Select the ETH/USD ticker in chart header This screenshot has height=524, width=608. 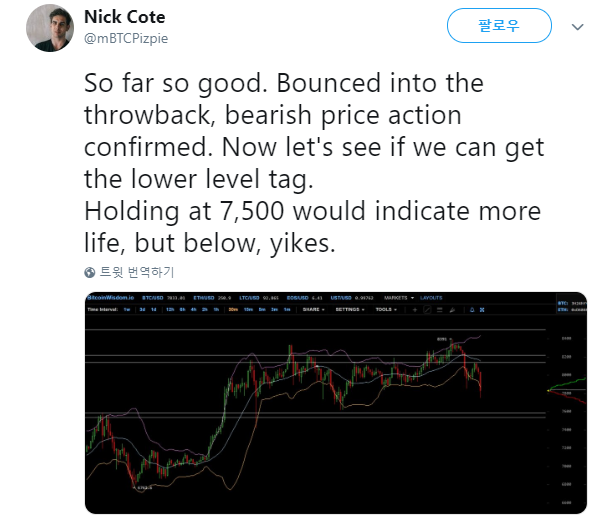click(x=204, y=298)
